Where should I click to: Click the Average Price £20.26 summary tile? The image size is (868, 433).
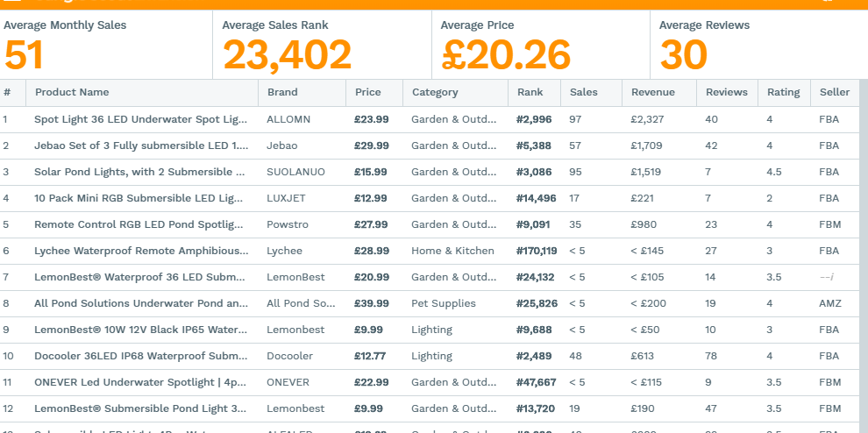click(x=540, y=45)
